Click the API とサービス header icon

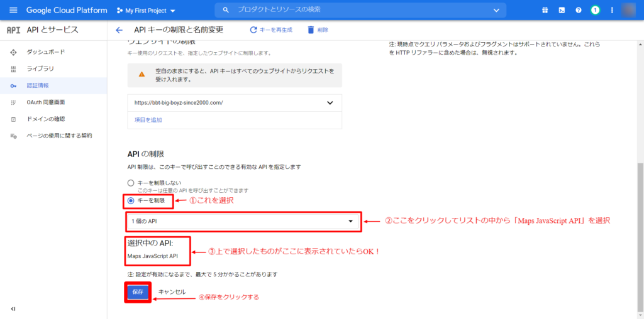pos(14,30)
